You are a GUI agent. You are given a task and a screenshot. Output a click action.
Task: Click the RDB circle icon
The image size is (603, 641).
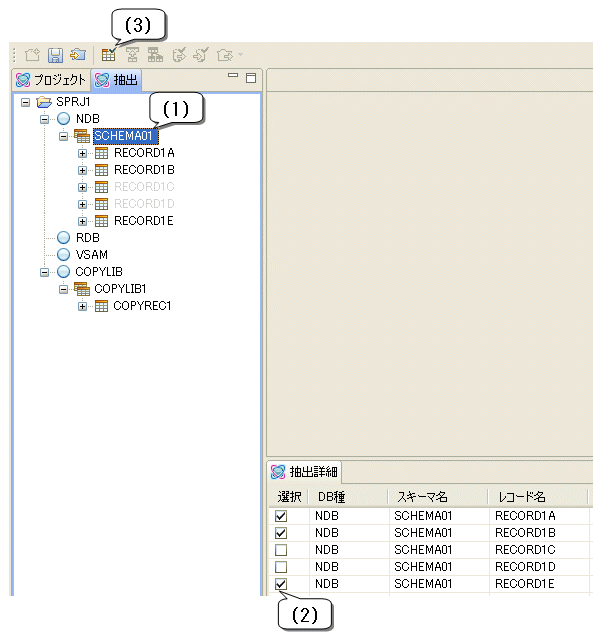pos(63,238)
